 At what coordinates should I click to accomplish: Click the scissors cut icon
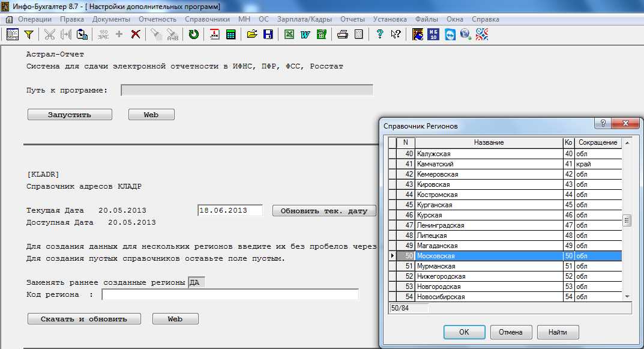[50, 34]
